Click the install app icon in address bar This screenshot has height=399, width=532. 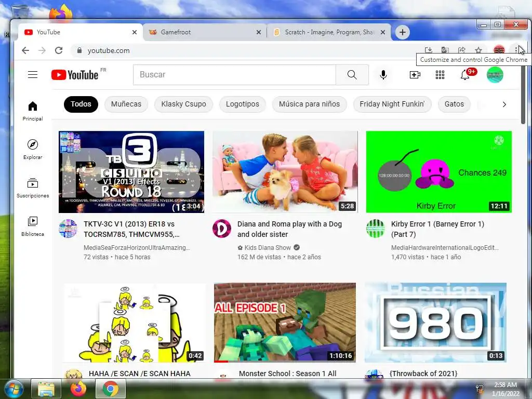(x=429, y=50)
